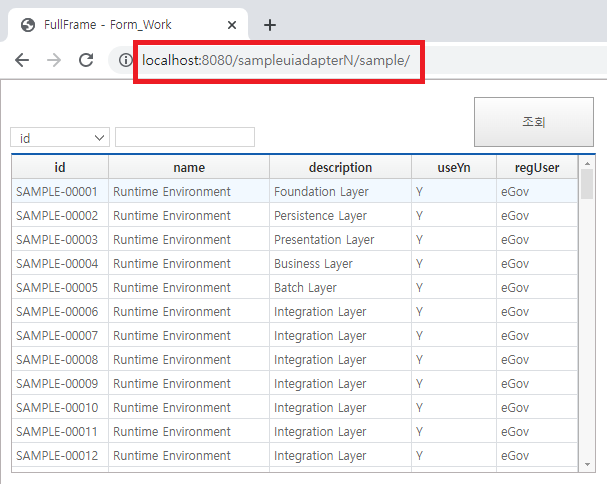This screenshot has width=607, height=484.
Task: Click the site information icon in address bar
Action: [x=125, y=61]
